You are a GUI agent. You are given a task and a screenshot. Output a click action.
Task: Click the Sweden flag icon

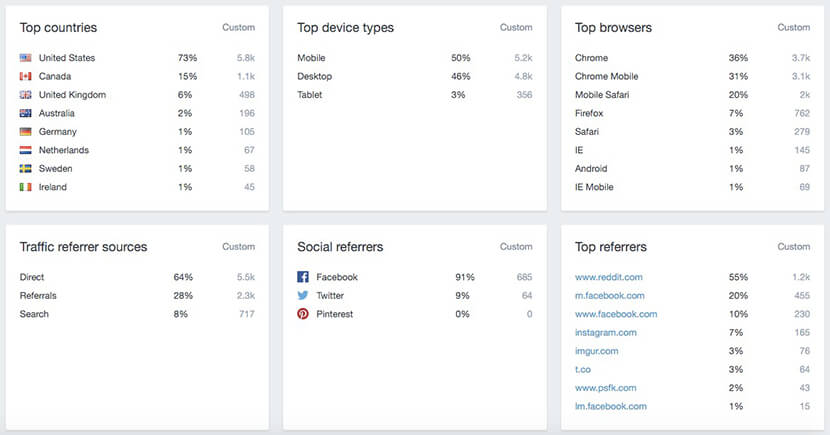pyautogui.click(x=26, y=169)
